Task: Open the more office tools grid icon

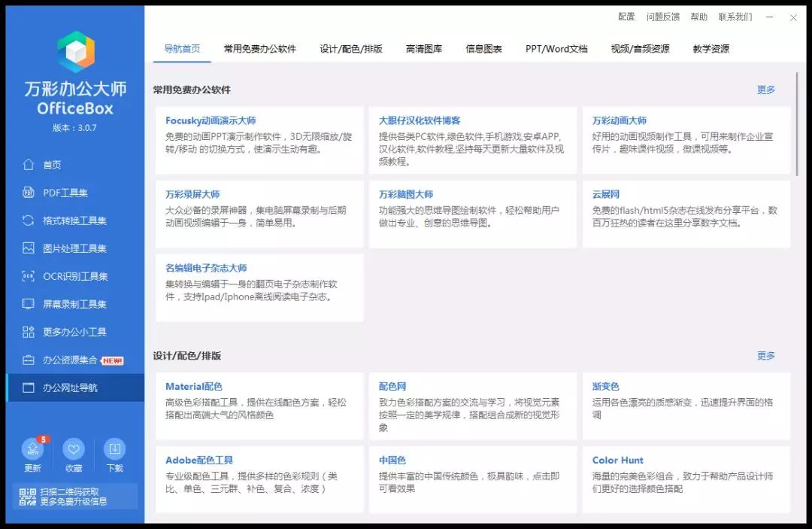Action: click(x=29, y=332)
